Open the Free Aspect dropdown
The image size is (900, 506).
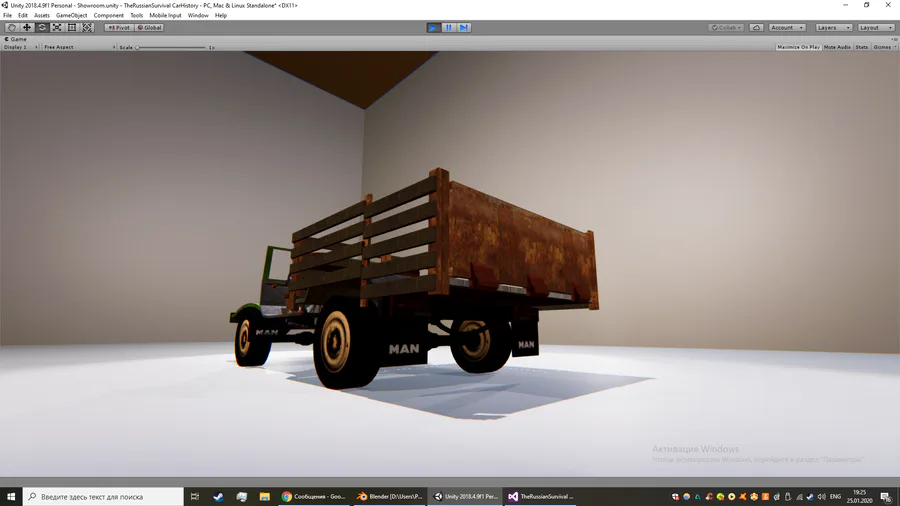pos(79,47)
